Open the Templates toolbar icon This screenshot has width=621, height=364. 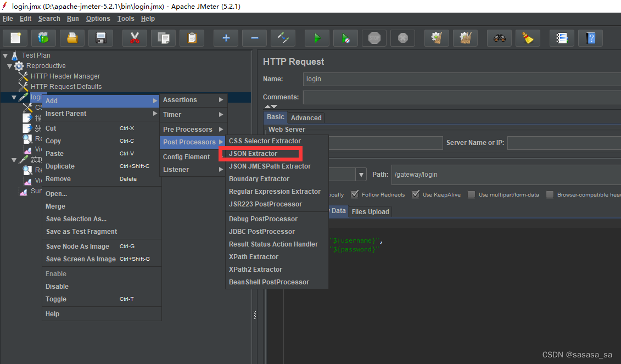(43, 38)
